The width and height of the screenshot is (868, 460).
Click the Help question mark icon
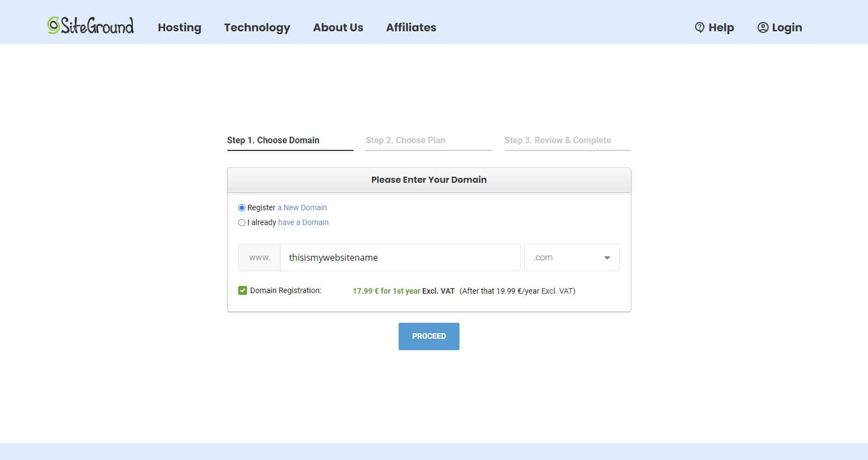point(699,27)
